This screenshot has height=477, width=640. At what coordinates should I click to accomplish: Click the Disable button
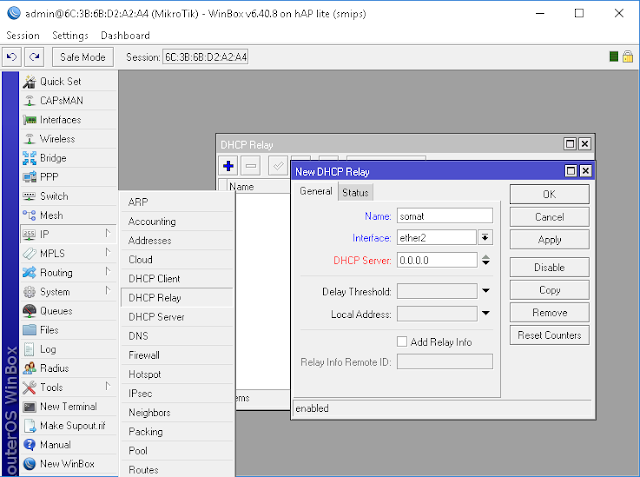[549, 267]
